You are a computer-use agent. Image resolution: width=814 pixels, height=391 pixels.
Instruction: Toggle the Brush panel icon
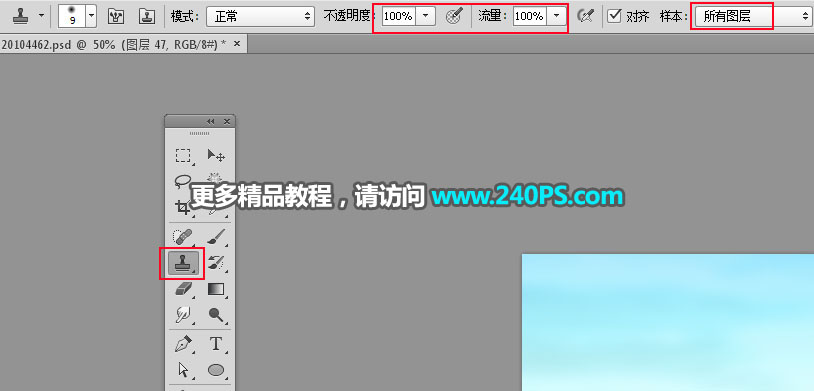(115, 16)
